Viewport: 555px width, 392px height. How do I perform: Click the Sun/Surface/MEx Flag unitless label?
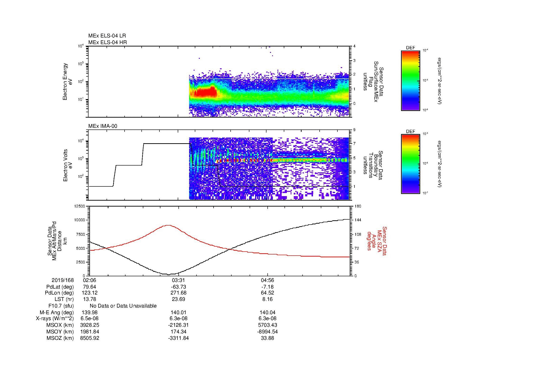[x=373, y=82]
